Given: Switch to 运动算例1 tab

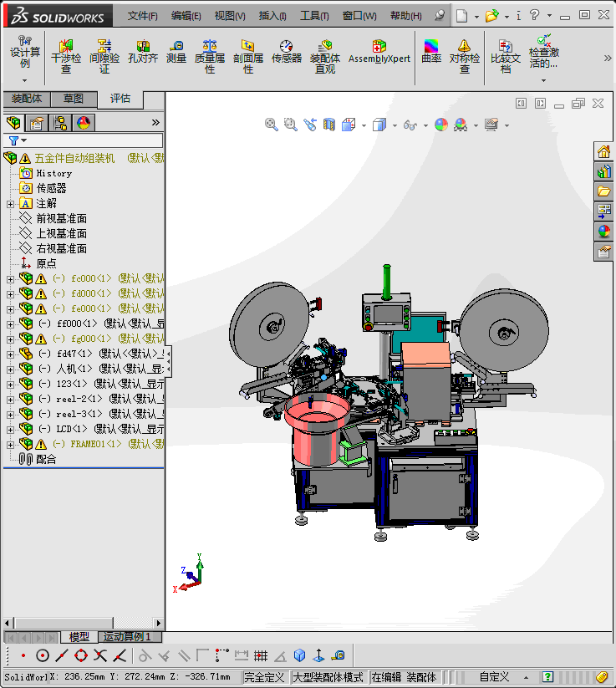Looking at the screenshot, I should click(127, 637).
